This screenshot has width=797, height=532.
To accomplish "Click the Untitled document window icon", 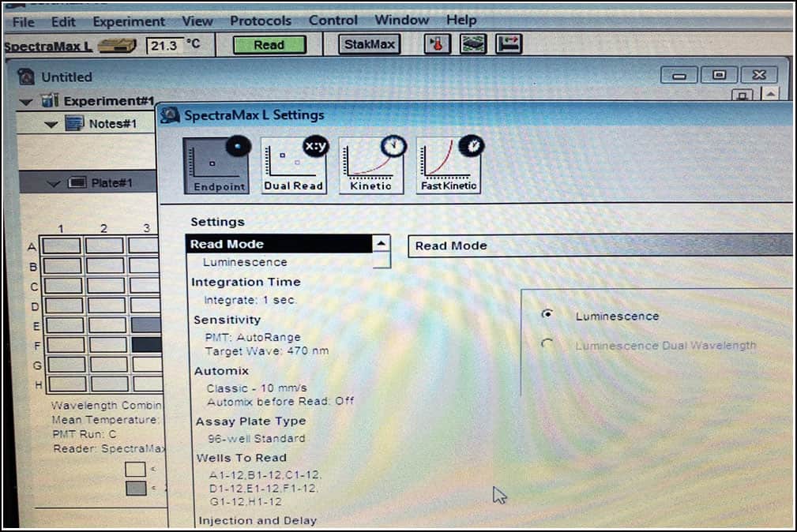I will 26,77.
